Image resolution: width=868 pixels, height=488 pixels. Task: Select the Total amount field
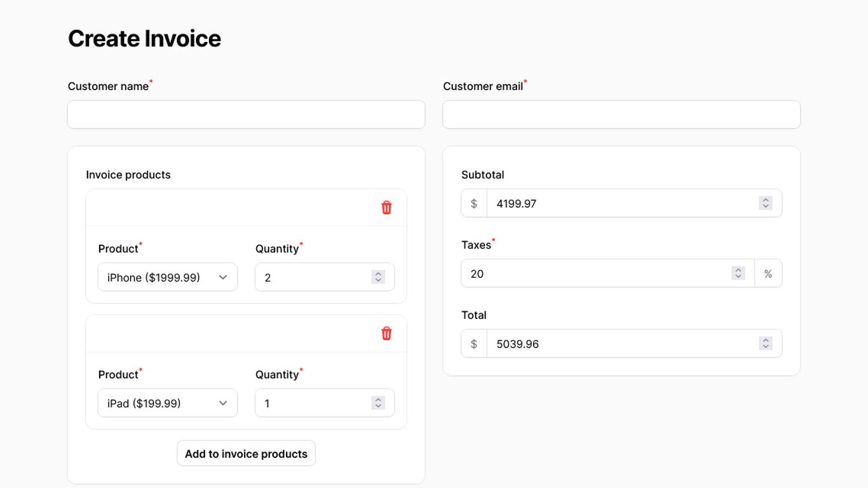click(x=620, y=344)
